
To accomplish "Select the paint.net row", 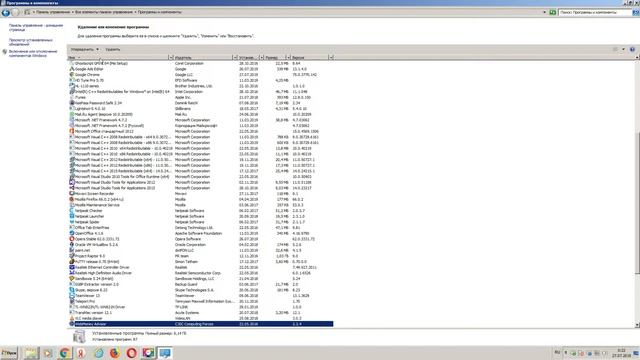I will (x=200, y=250).
